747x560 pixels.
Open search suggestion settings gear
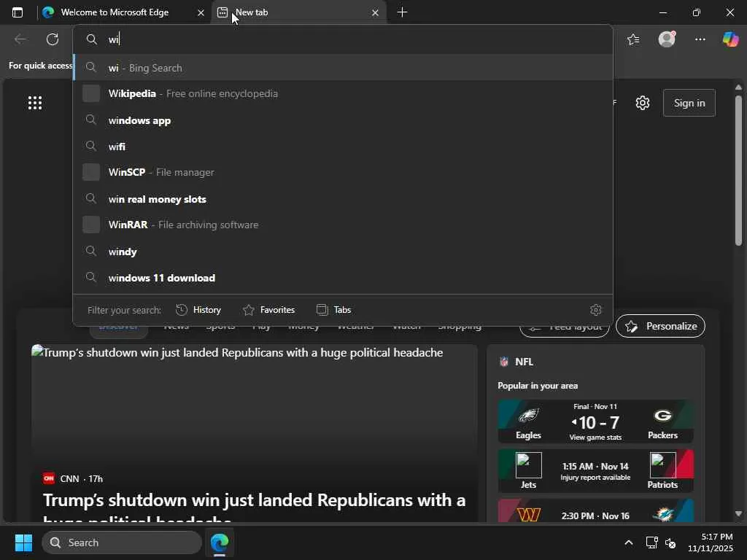tap(595, 310)
